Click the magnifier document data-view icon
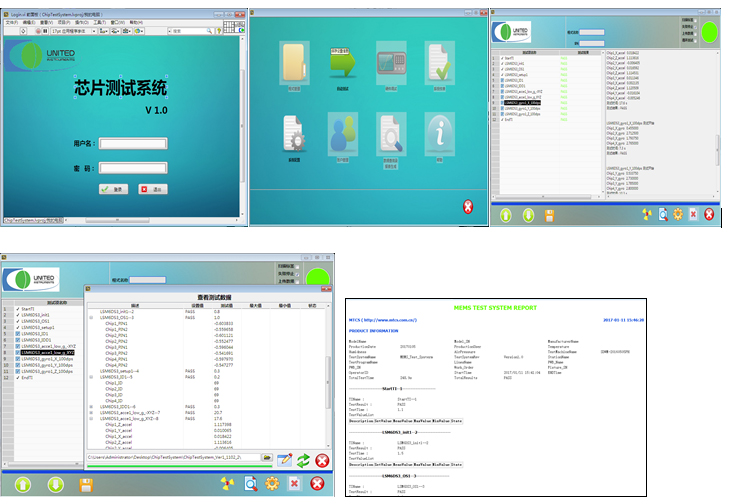 coord(391,134)
